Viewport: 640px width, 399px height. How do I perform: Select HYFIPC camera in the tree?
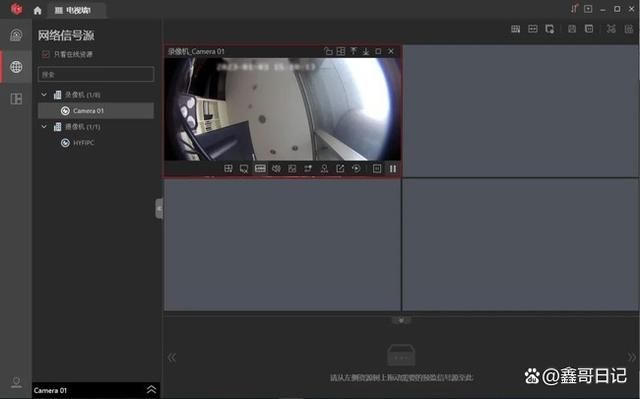coord(96,142)
